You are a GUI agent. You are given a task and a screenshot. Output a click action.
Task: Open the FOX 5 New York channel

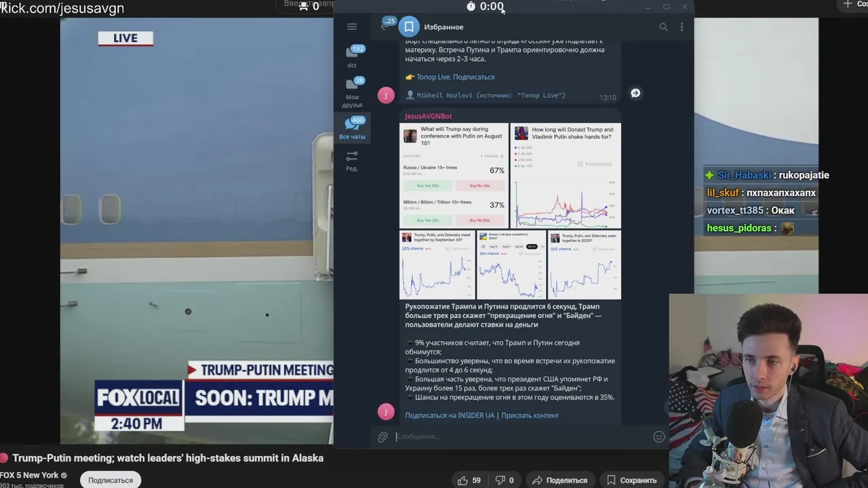(29, 475)
